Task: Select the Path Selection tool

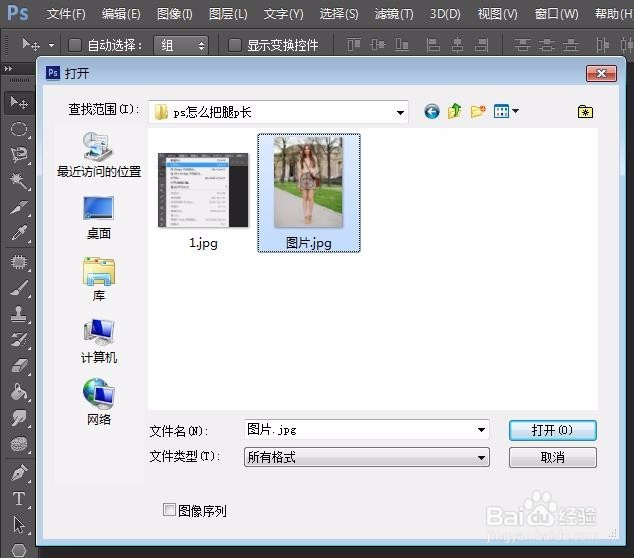Action: tap(19, 525)
